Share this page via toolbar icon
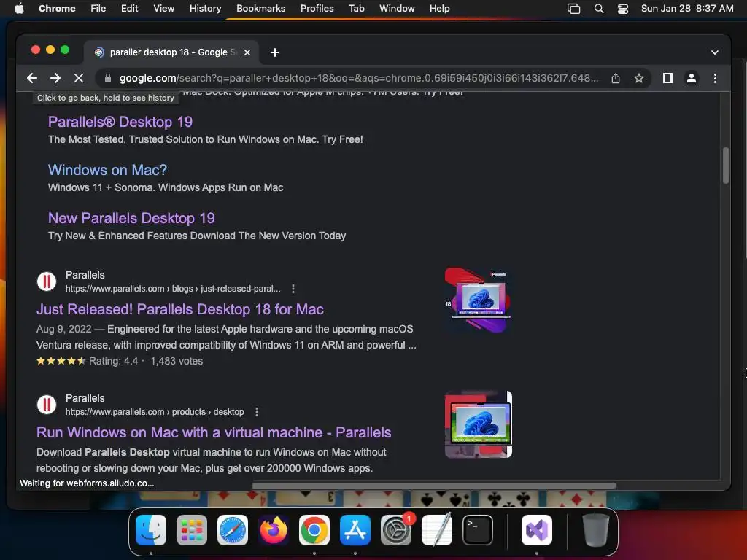 coord(616,78)
